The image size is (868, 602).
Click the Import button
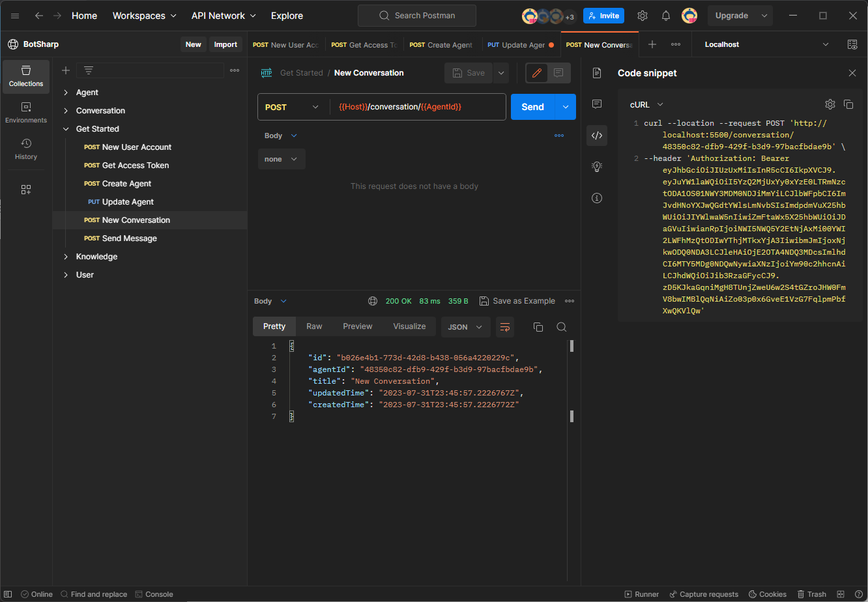click(225, 44)
